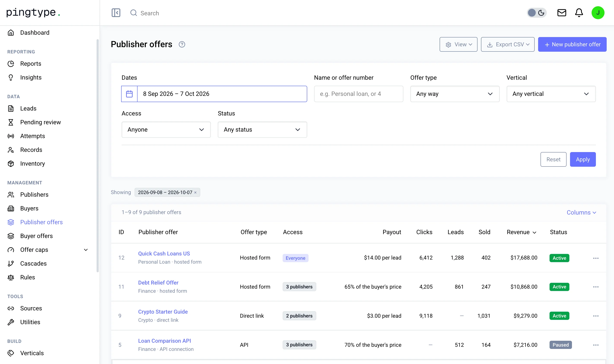614x364 pixels.
Task: Click the help icon beside Publisher offers
Action: [182, 44]
